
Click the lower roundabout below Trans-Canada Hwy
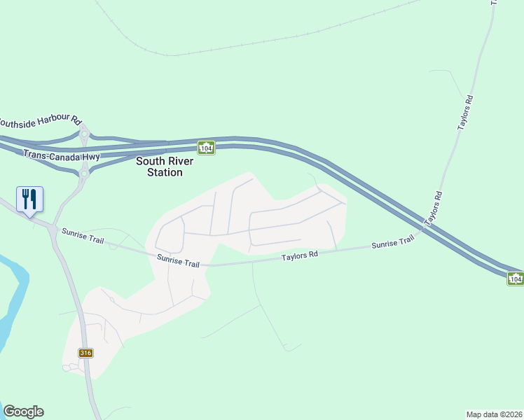(x=84, y=174)
